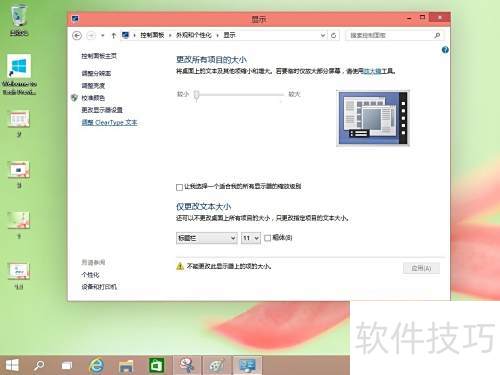Click the 放大镜 magnifier tool link
The width and height of the screenshot is (500, 375).
click(x=372, y=71)
